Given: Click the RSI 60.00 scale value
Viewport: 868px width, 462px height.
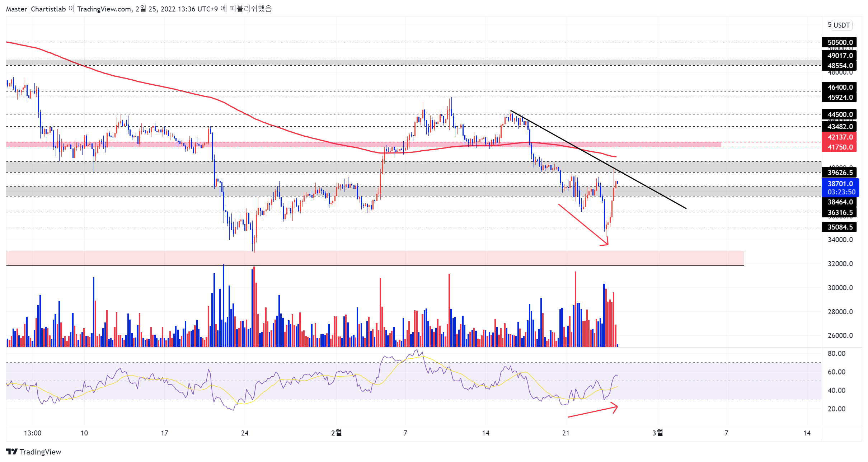Looking at the screenshot, I should click(836, 372).
